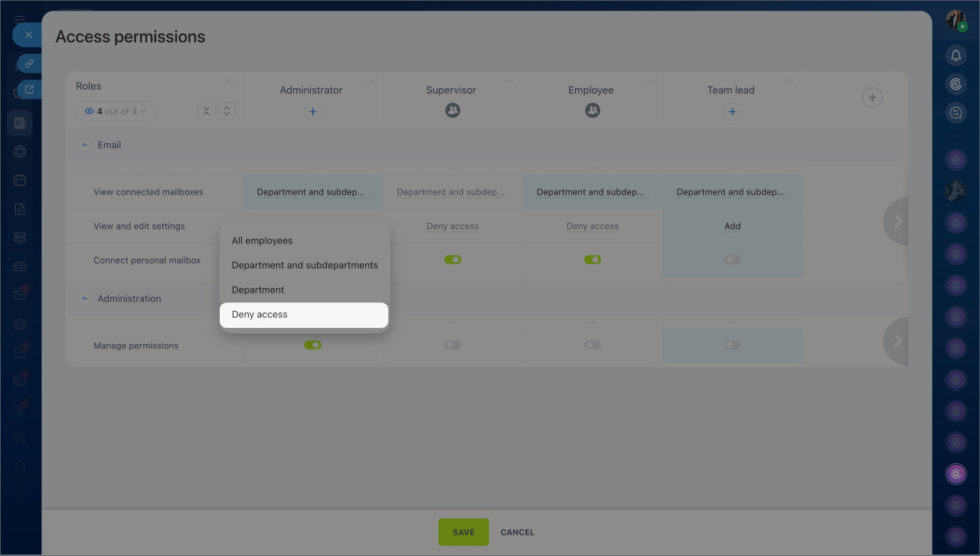Open Supervisor role members icon

[x=452, y=111]
